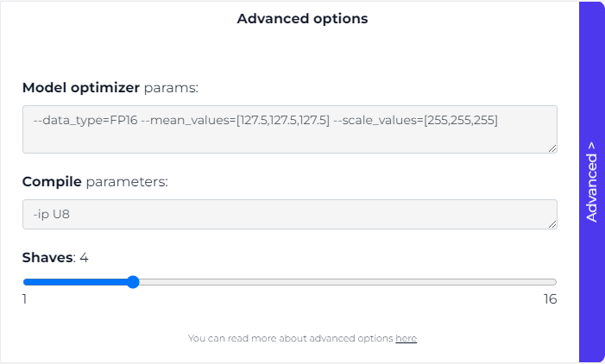Click the unfilled grey Shaves slider track

point(345,282)
